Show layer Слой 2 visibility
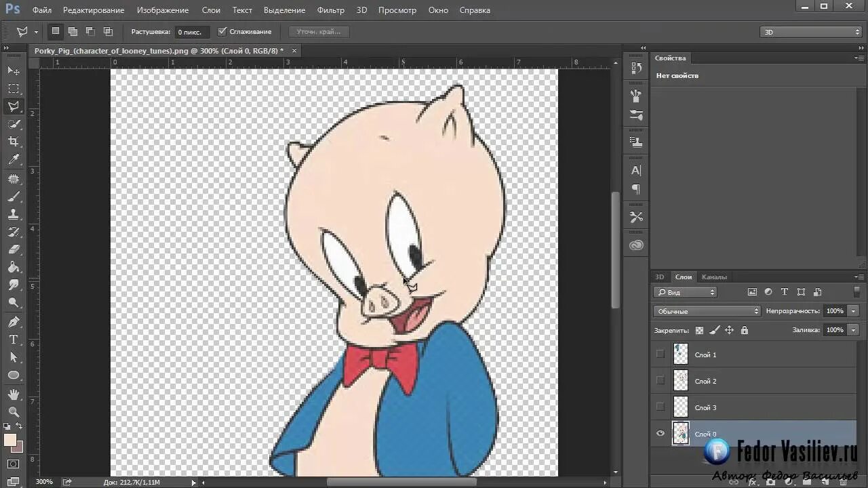This screenshot has height=488, width=868. pos(660,380)
